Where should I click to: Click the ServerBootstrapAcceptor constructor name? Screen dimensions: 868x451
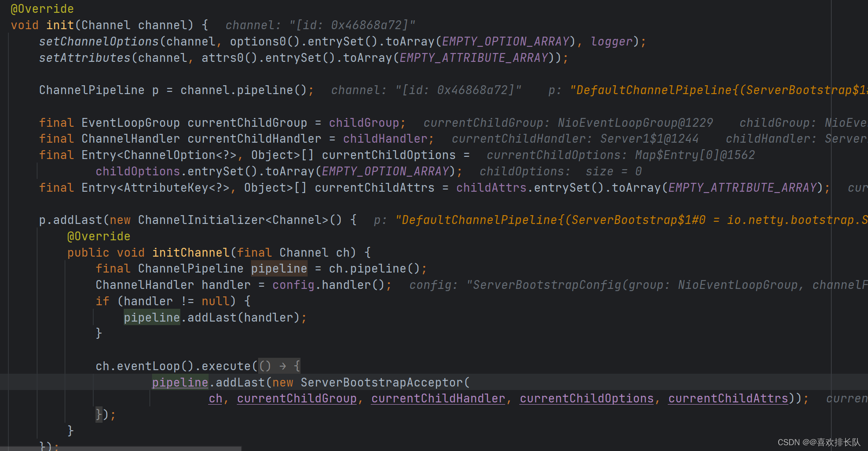coord(381,383)
